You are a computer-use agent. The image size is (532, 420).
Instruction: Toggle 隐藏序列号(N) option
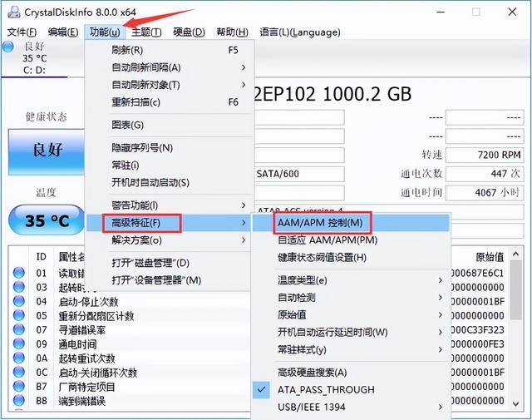[169, 148]
